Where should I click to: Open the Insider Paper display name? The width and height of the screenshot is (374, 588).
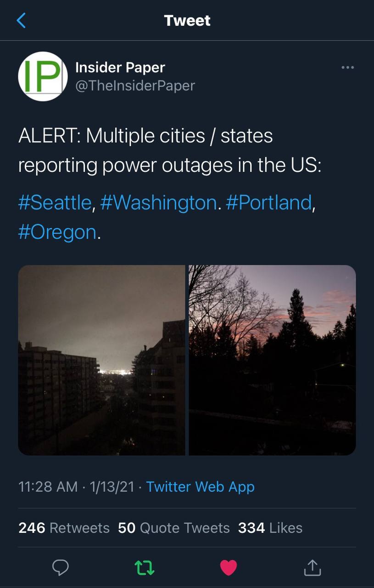(120, 68)
